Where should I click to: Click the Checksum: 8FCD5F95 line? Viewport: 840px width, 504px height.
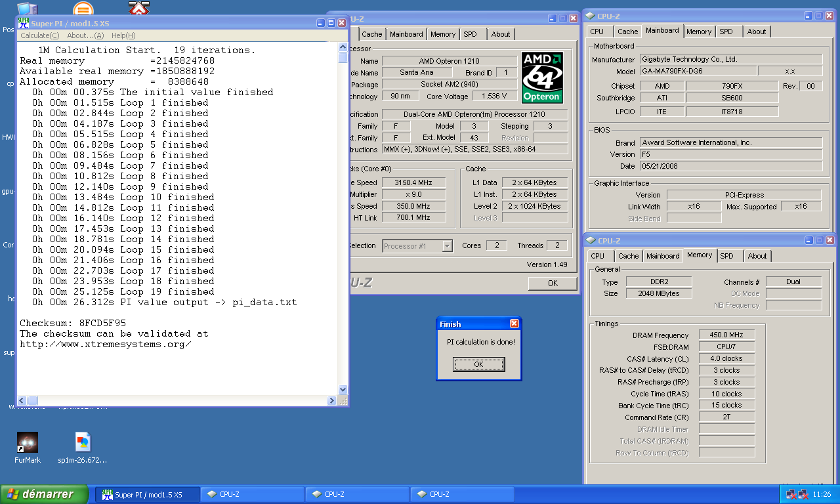pyautogui.click(x=72, y=324)
